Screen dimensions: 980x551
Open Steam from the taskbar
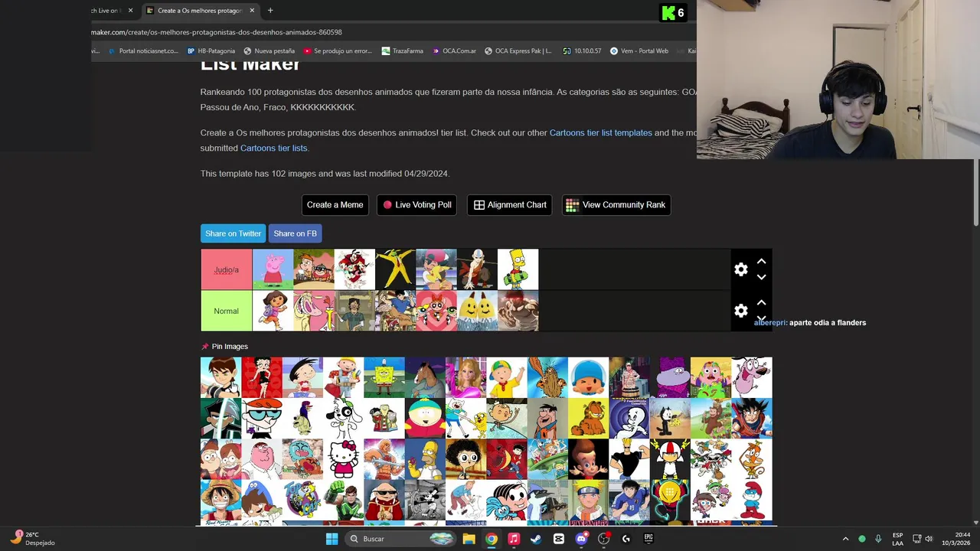(x=536, y=539)
